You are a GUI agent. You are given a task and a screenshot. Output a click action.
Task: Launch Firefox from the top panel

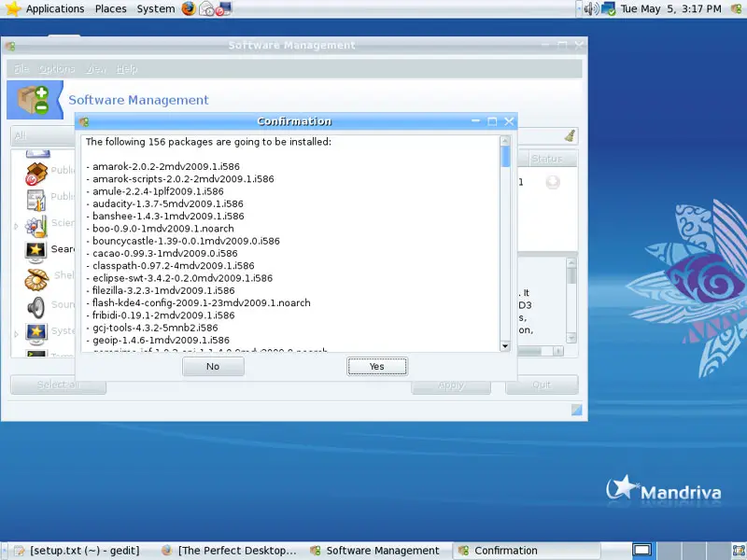click(x=189, y=8)
